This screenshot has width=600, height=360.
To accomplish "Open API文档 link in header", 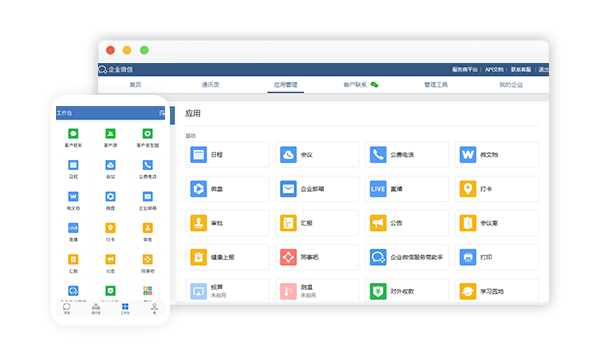I will point(494,69).
